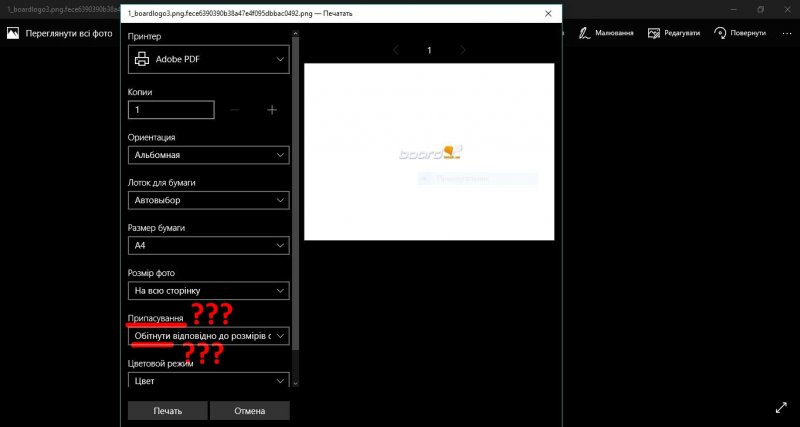Decrease copies with the minus button
The width and height of the screenshot is (800, 427).
234,110
